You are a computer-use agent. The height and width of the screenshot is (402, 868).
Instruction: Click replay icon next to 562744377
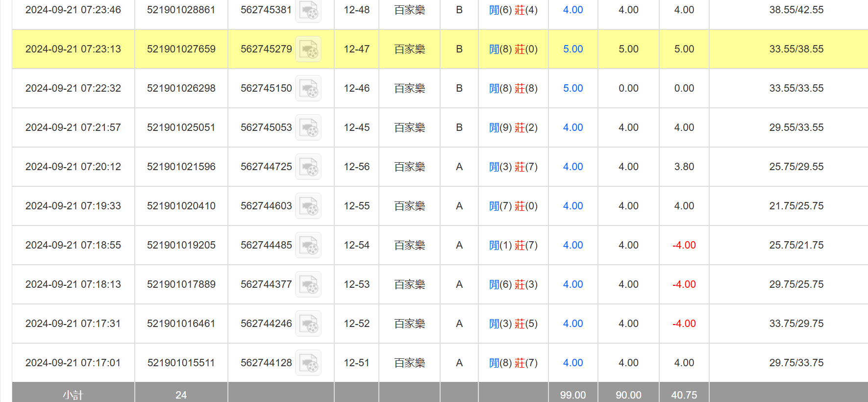pyautogui.click(x=308, y=285)
